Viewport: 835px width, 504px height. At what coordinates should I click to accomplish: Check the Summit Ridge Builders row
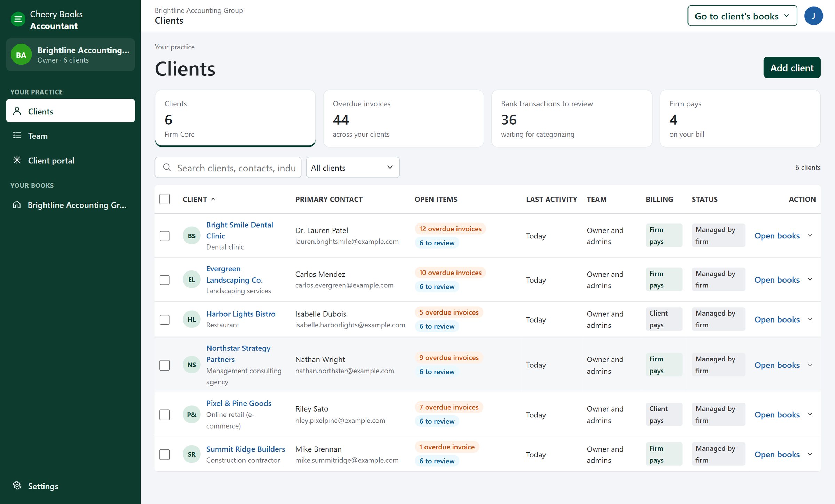pyautogui.click(x=165, y=454)
